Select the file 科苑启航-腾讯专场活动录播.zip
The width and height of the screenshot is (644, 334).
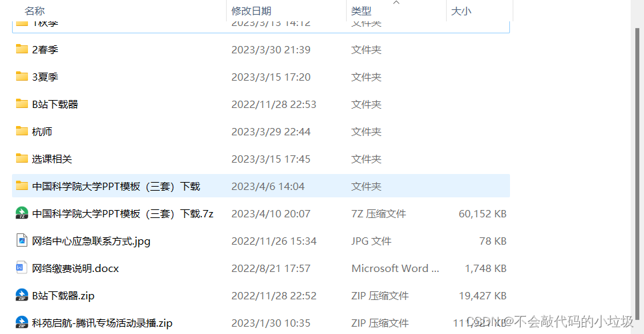102,323
